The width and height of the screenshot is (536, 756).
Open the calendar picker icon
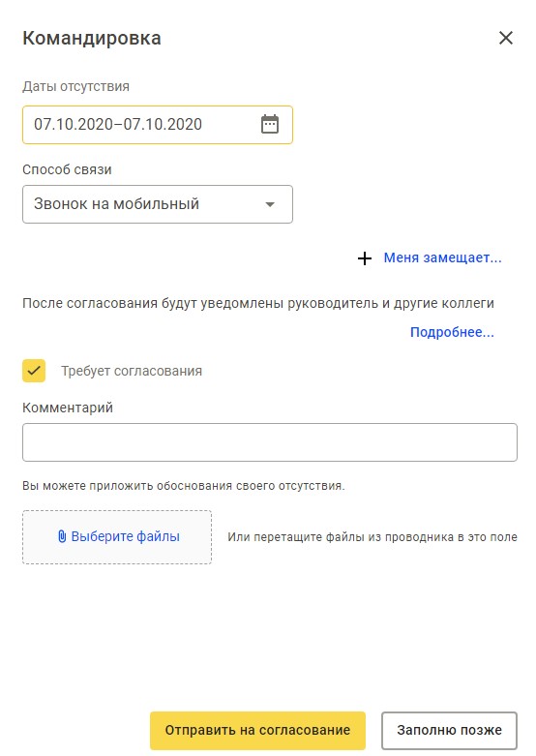(x=269, y=125)
